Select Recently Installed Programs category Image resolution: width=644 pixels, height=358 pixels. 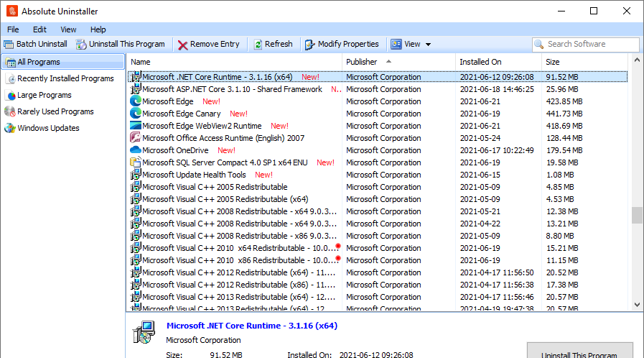(65, 78)
